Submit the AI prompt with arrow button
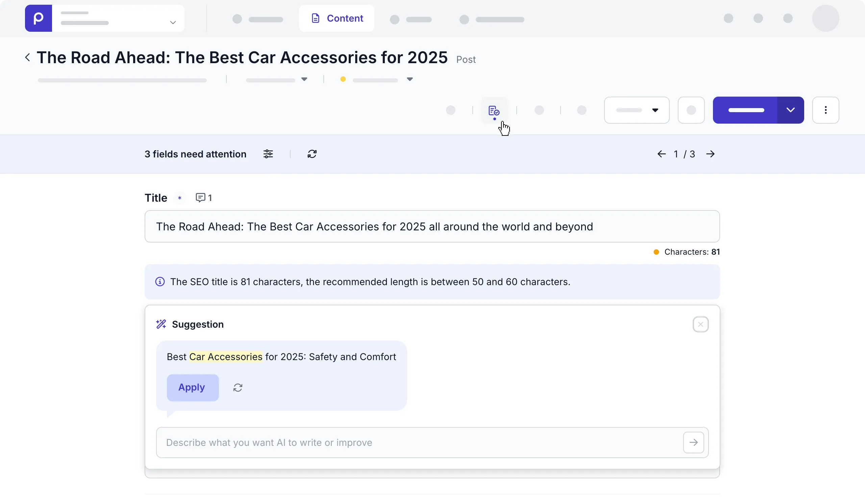This screenshot has width=865, height=504. 694,443
